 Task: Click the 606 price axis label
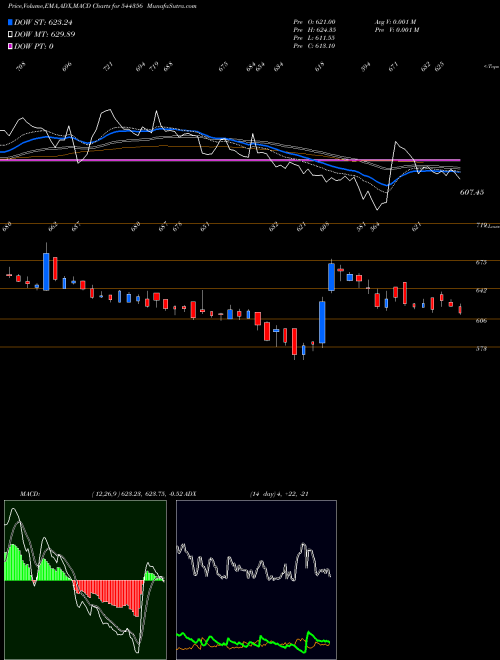pyautogui.click(x=481, y=321)
